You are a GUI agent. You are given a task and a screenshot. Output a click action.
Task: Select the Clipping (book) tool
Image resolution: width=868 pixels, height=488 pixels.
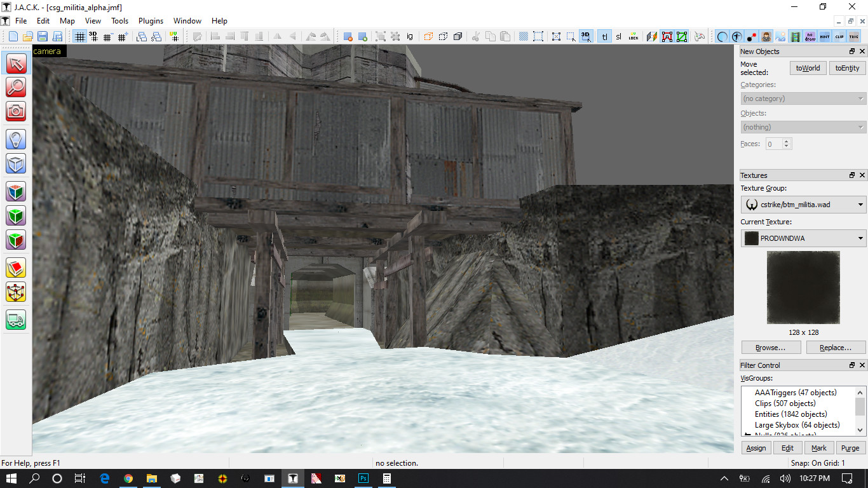click(16, 268)
